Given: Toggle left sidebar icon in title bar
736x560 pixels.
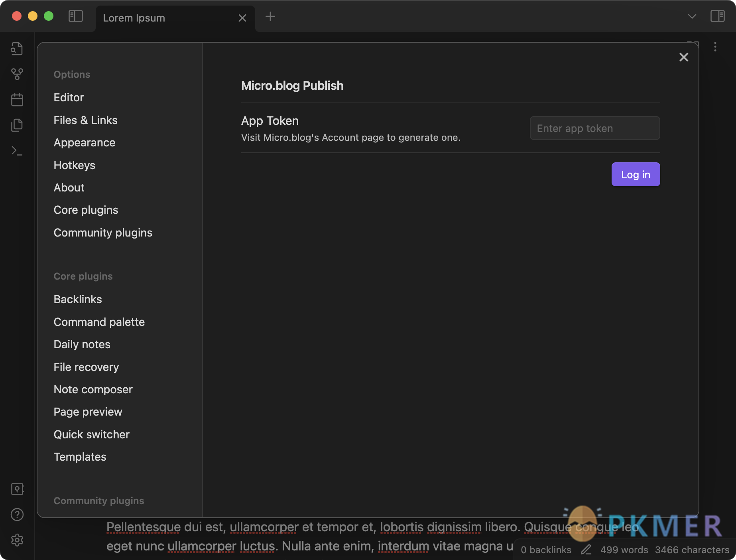Looking at the screenshot, I should 75,16.
